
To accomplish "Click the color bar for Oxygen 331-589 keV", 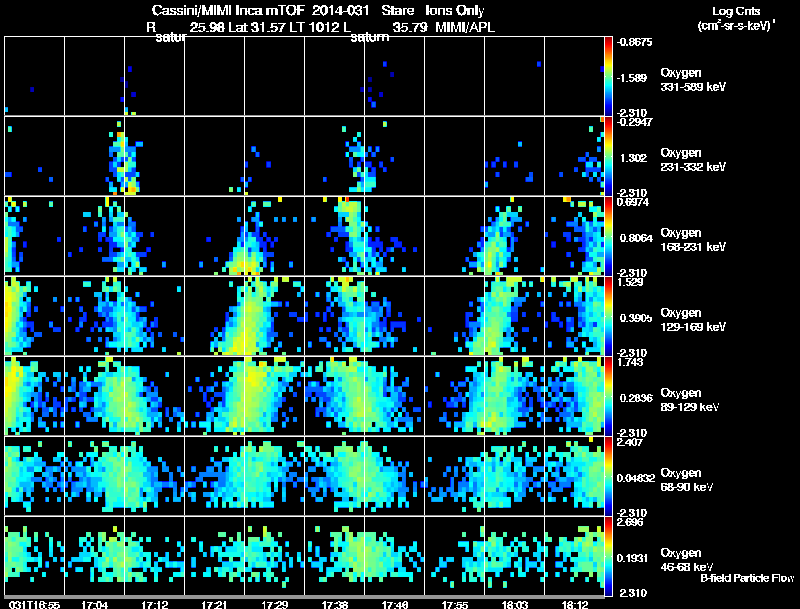I will pos(608,76).
